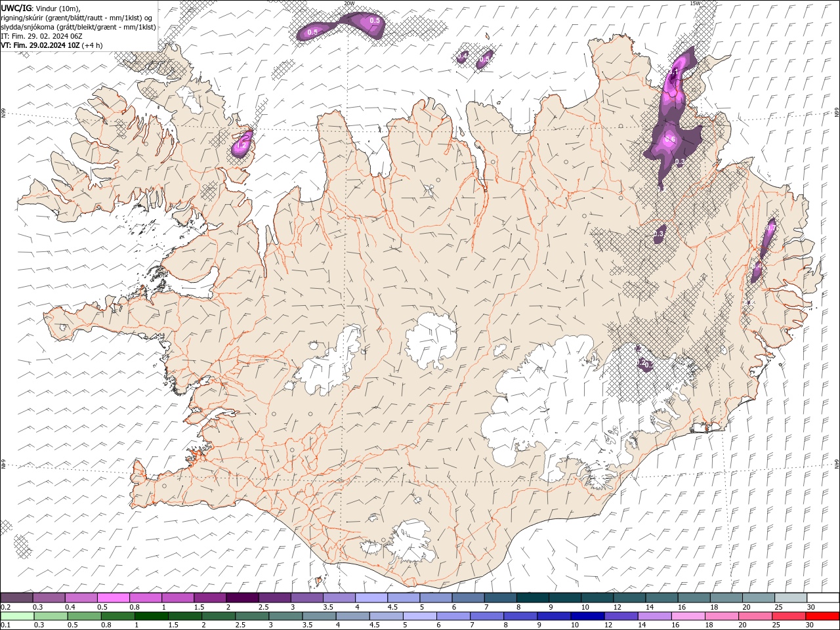The image size is (840, 630).
Task: Select the lower legend swatch labeled 3.5
Action: pos(320,616)
